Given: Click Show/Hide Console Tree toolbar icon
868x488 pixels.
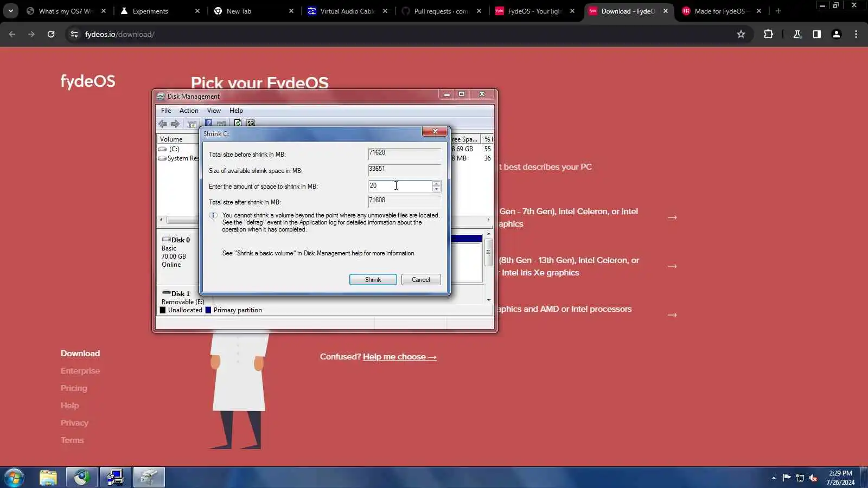Looking at the screenshot, I should click(192, 124).
